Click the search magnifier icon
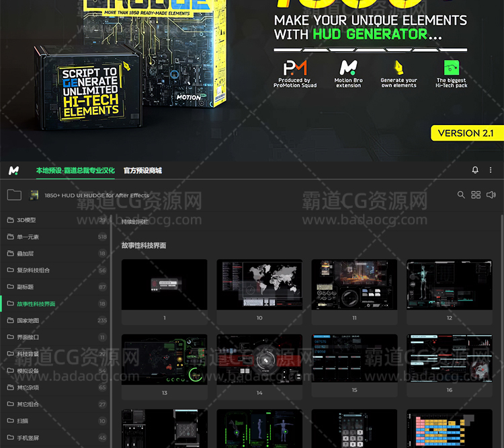This screenshot has height=448, width=504. 461,194
